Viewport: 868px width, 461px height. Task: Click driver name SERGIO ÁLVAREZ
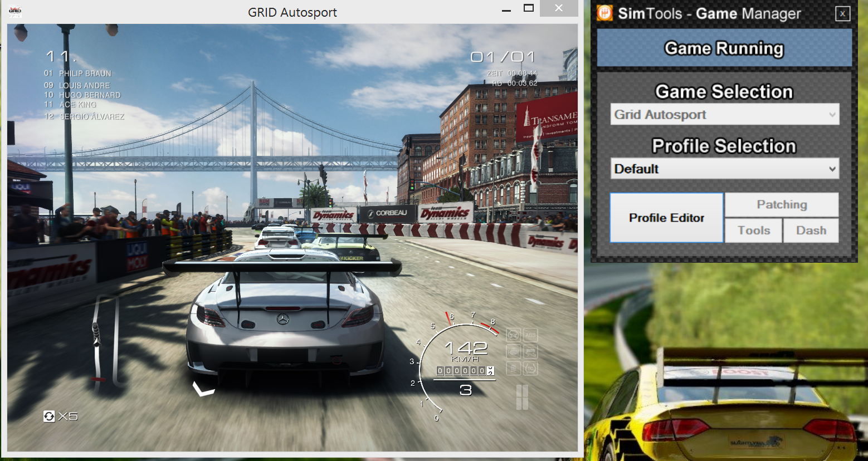(92, 117)
